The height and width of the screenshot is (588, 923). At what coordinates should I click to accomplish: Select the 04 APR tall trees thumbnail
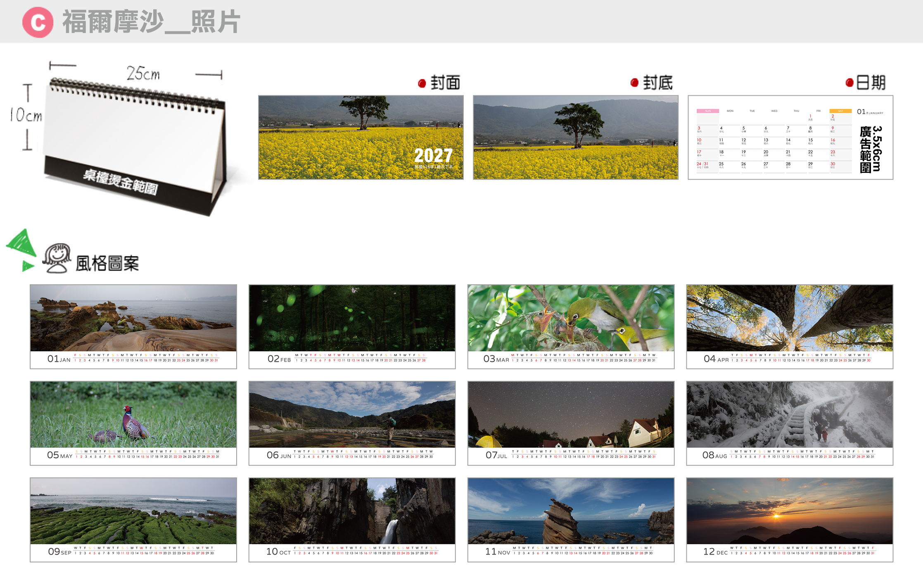click(x=790, y=326)
